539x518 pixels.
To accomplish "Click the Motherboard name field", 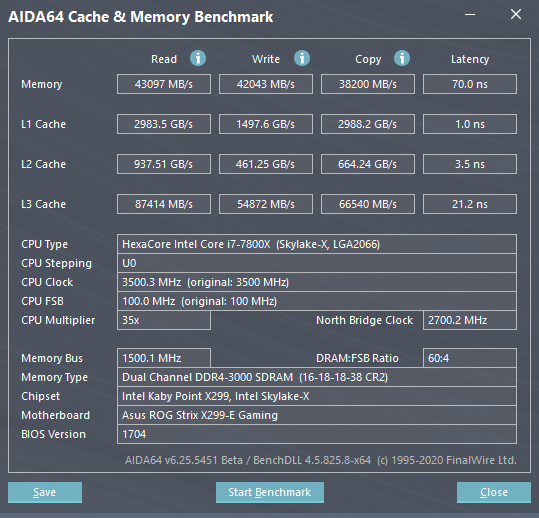I will [x=317, y=415].
